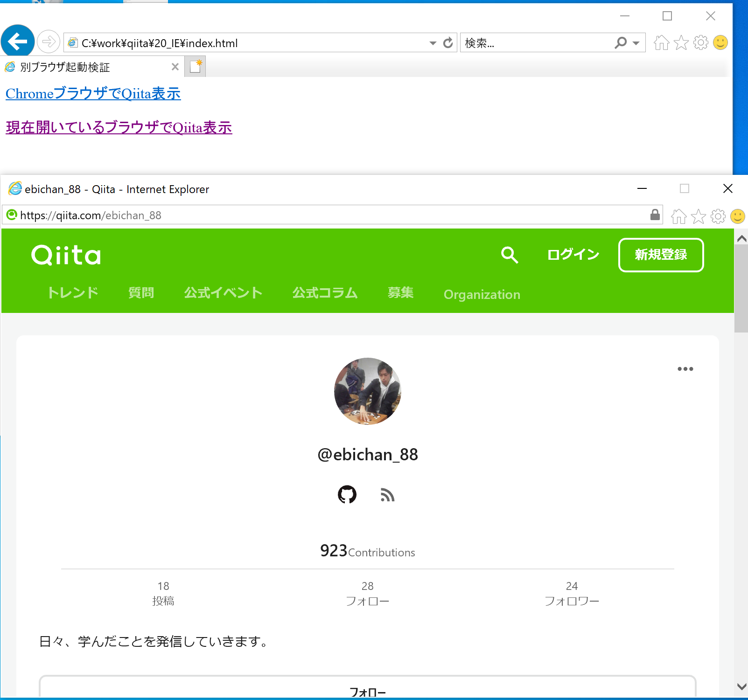The image size is (748, 700).
Task: Click the back navigation arrow
Action: [17, 41]
